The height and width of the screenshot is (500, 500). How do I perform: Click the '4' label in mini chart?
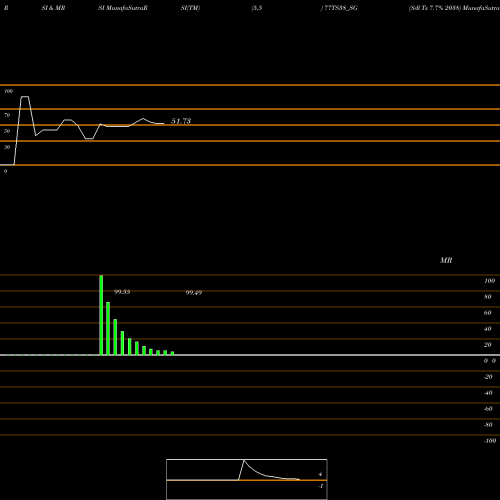pos(320,474)
